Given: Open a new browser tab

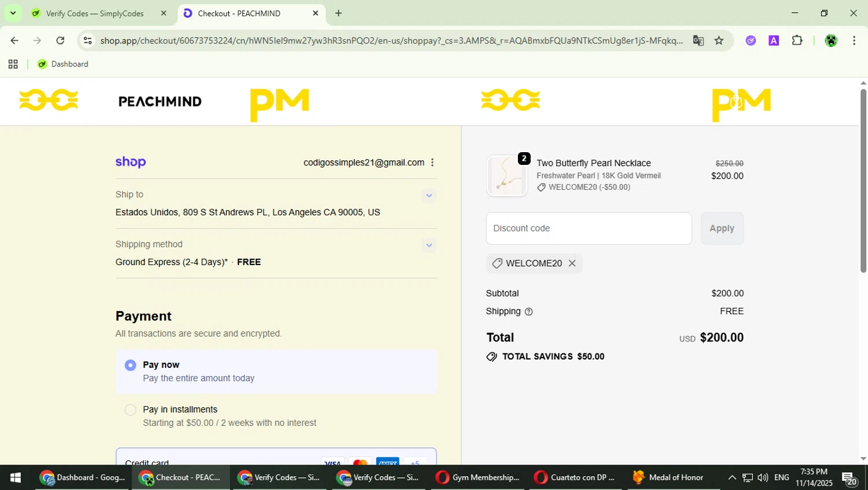Looking at the screenshot, I should pos(339,13).
